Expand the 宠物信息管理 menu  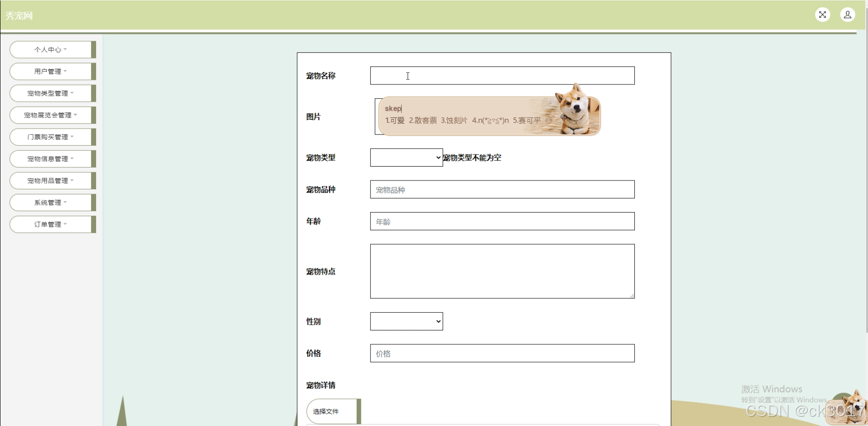(52, 159)
